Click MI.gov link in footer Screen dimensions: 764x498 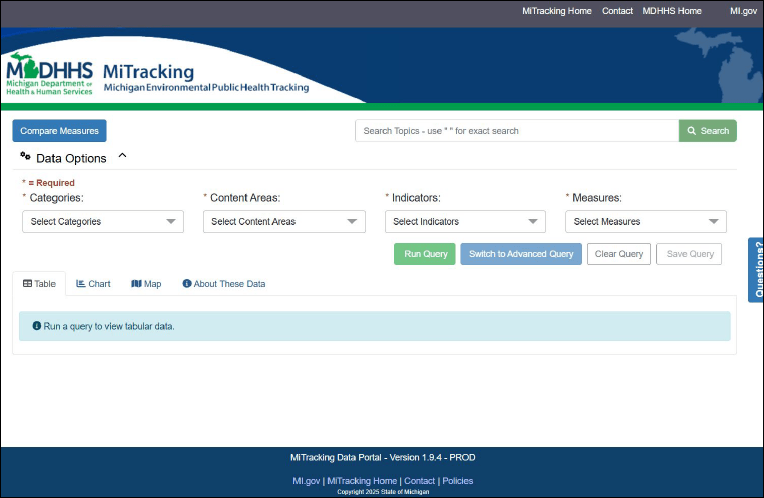[306, 480]
